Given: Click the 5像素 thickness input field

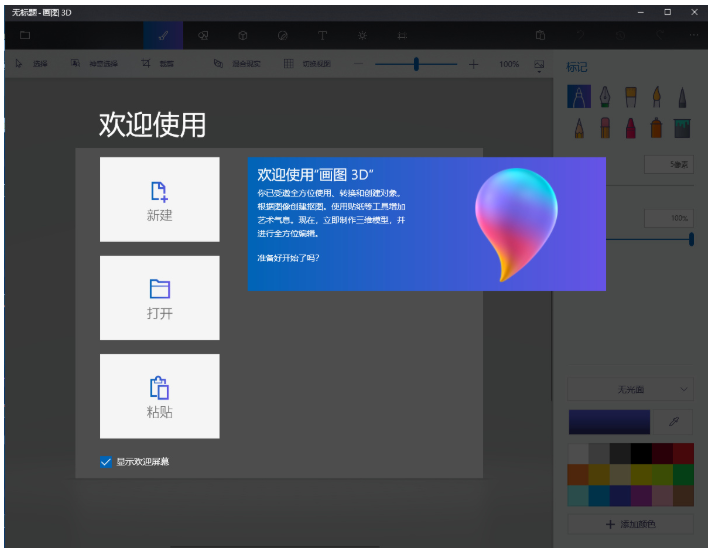Looking at the screenshot, I should (668, 164).
